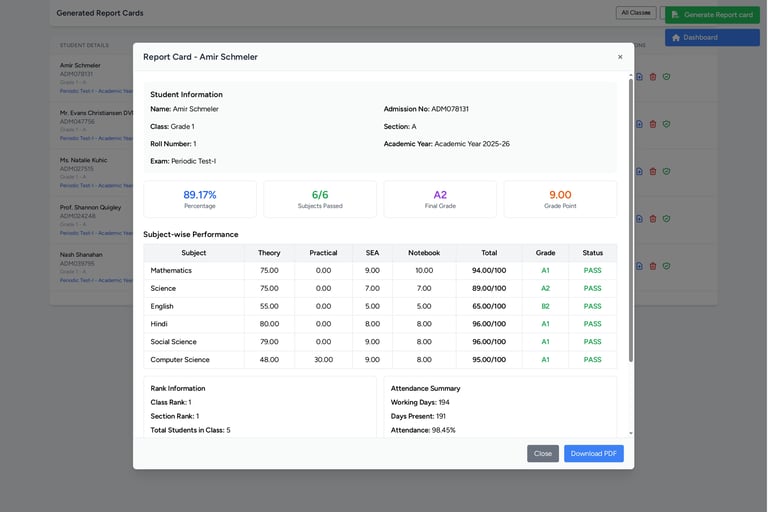Select the A2 Final Grade card
The height and width of the screenshot is (512, 768).
pyautogui.click(x=440, y=199)
